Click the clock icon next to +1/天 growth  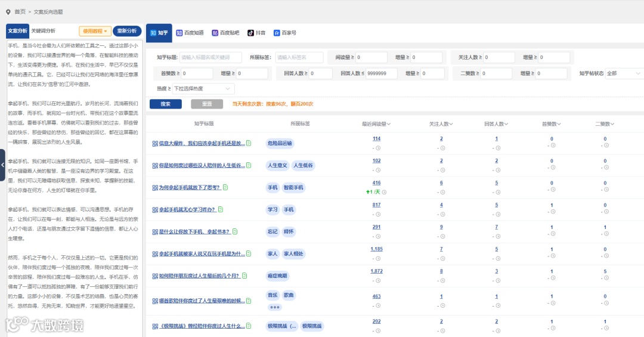point(384,192)
